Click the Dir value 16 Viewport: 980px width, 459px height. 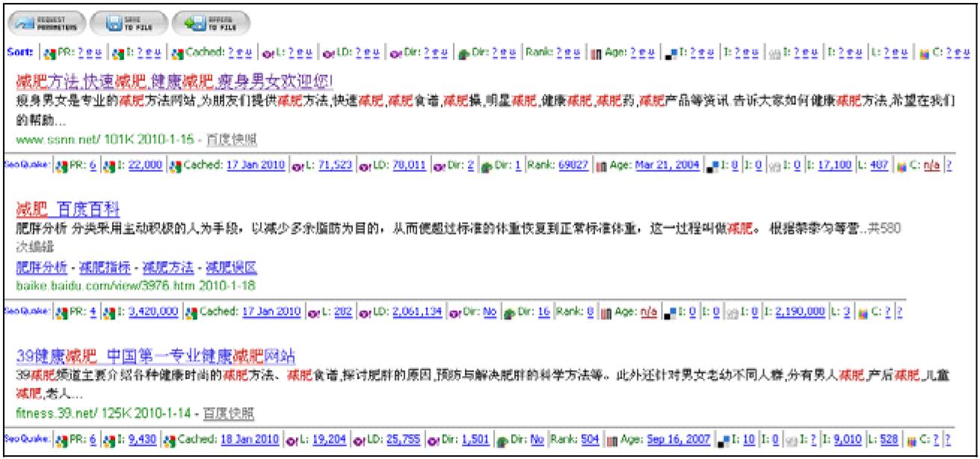click(544, 311)
